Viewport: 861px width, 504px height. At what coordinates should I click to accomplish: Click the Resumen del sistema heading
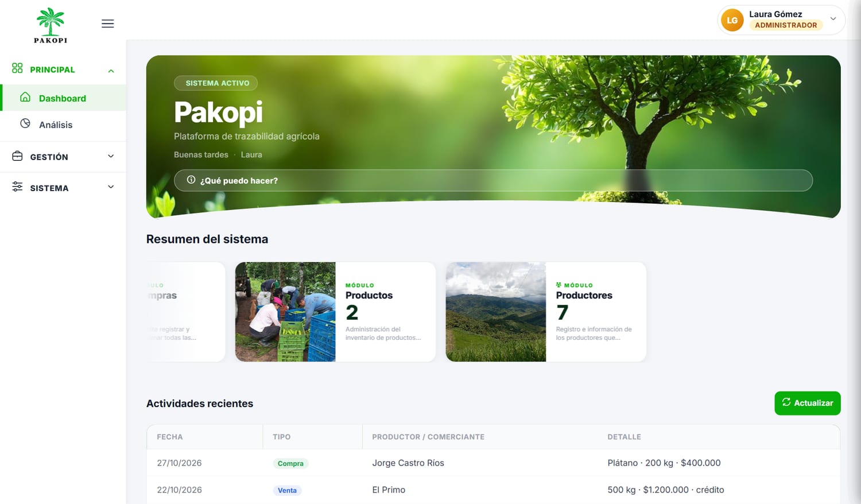pyautogui.click(x=207, y=239)
